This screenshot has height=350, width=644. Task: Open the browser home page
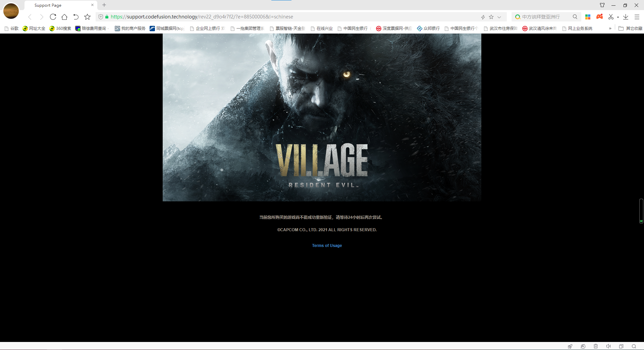point(64,17)
